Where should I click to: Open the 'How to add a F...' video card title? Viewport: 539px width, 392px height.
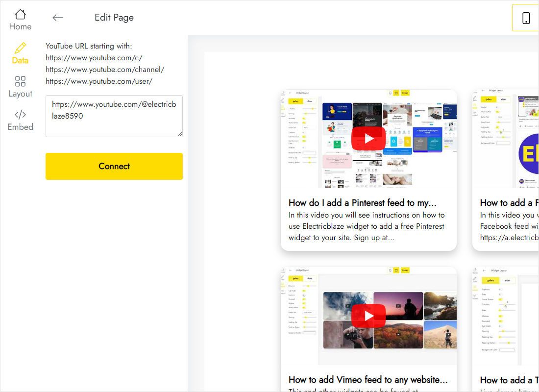[509, 203]
